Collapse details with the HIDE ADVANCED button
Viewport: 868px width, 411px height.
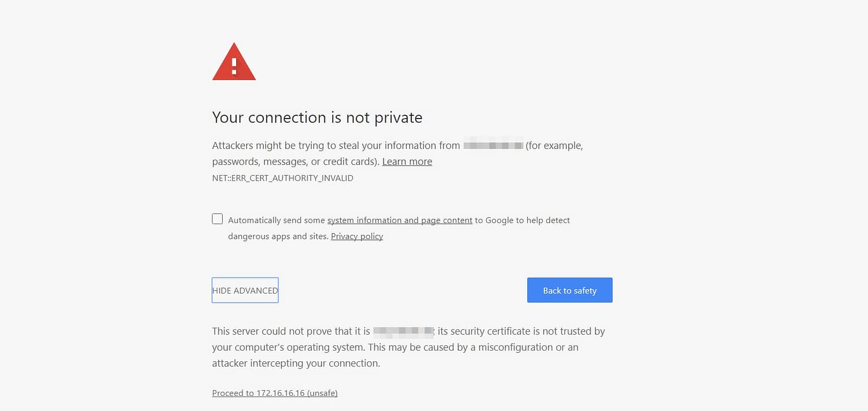tap(245, 290)
